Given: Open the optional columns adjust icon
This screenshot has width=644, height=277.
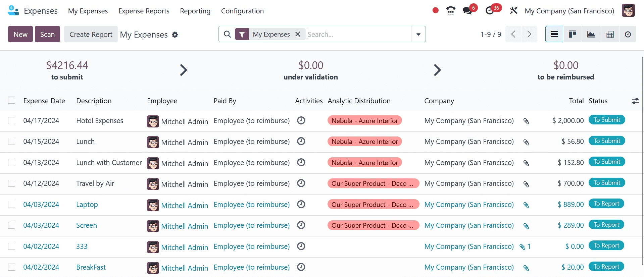Looking at the screenshot, I should coord(635,101).
